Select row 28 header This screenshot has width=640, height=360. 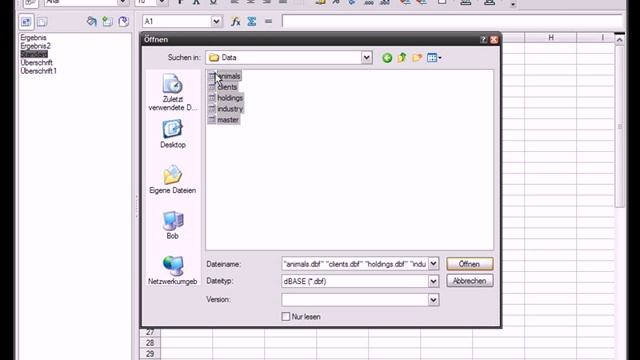point(150,343)
